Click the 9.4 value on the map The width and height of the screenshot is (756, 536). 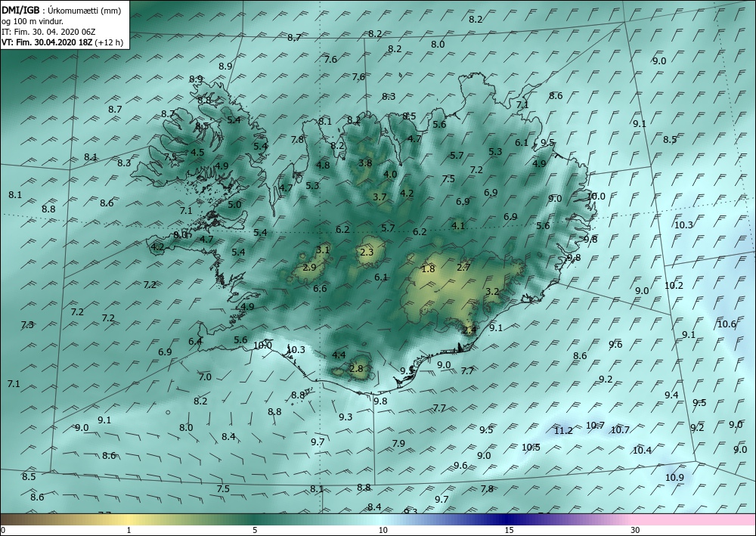671,395
